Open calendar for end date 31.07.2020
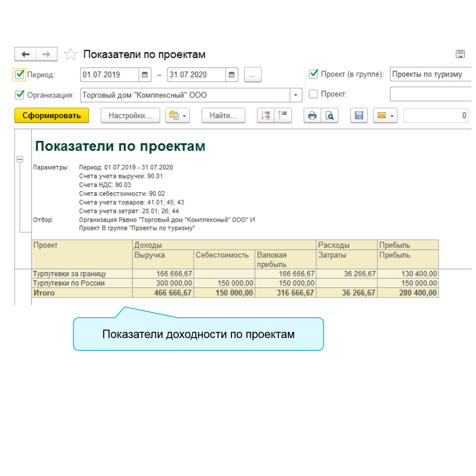476x476 pixels. pyautogui.click(x=232, y=74)
